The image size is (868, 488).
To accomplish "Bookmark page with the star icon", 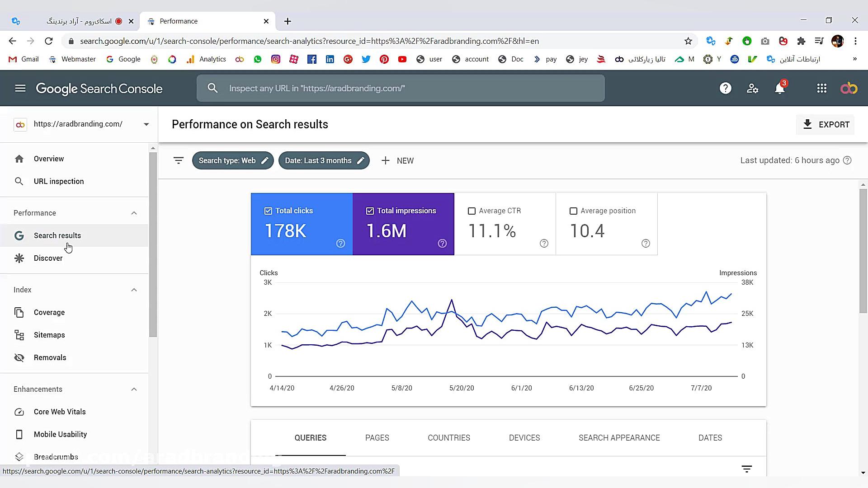I will (688, 41).
